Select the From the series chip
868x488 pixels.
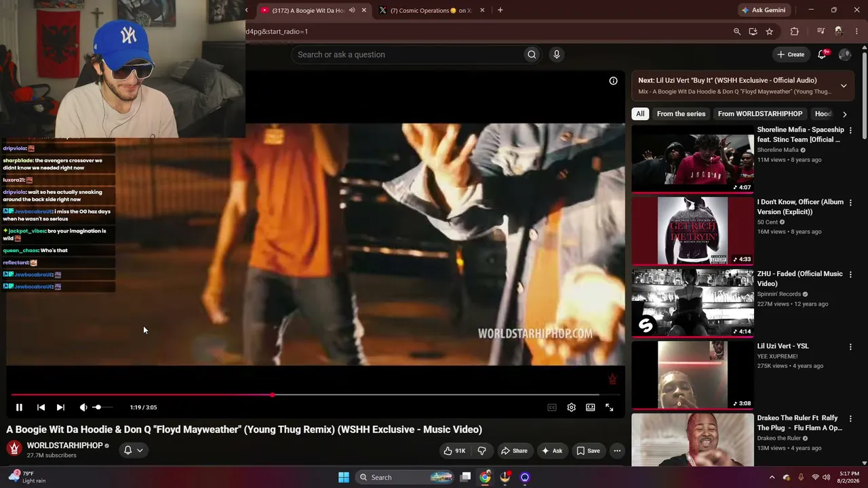[x=681, y=114]
